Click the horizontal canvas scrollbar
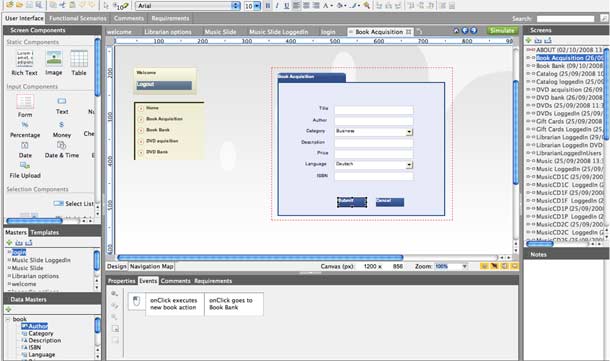 tap(260, 258)
